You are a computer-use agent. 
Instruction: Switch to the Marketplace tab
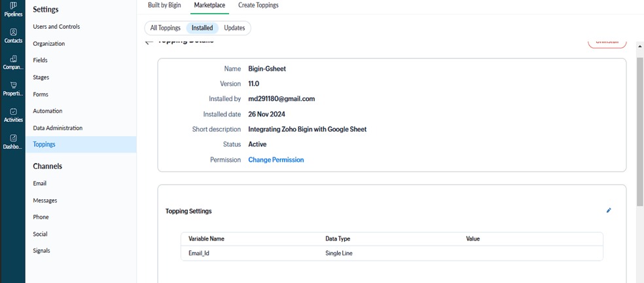(x=209, y=5)
